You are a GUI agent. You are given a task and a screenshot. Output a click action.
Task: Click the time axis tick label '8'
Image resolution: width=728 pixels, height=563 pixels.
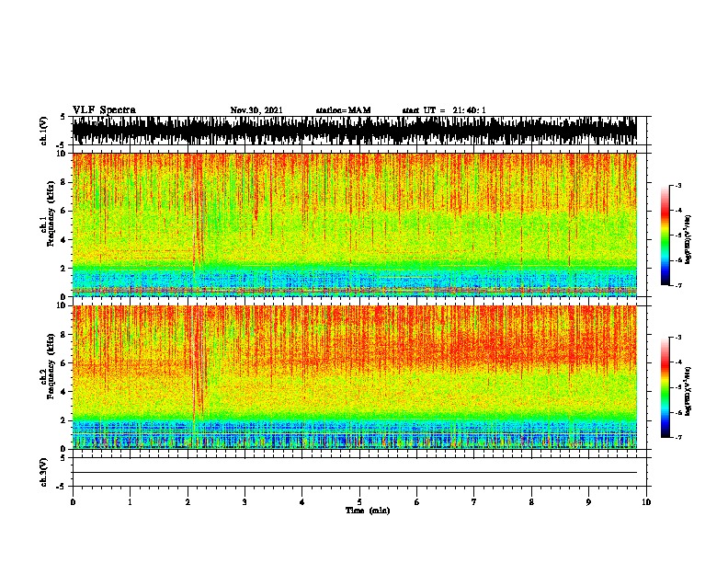tap(531, 502)
